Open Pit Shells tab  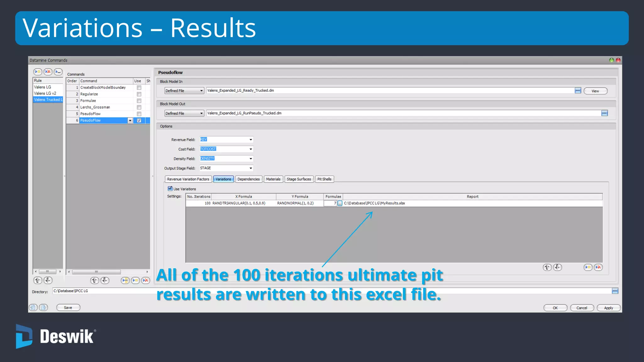(324, 179)
